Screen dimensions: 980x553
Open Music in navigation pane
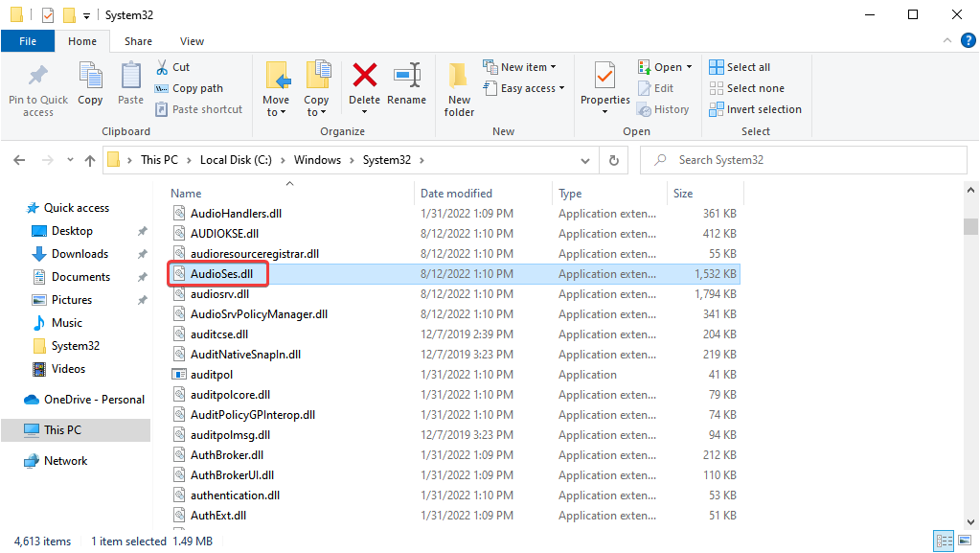(67, 323)
